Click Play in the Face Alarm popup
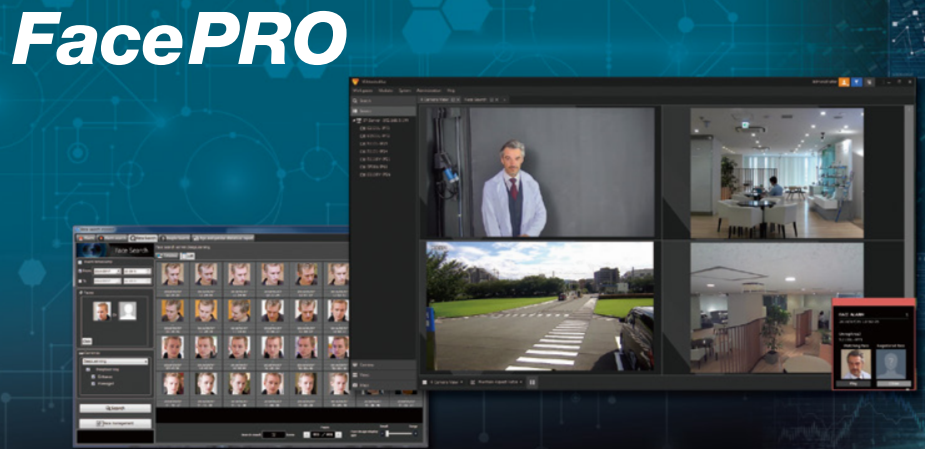Image resolution: width=925 pixels, height=449 pixels. [x=853, y=384]
